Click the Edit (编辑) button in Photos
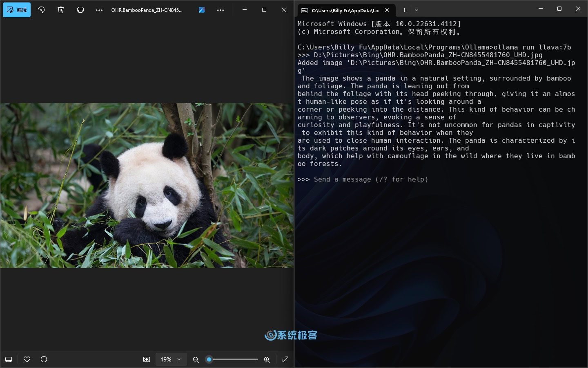Image resolution: width=588 pixels, height=368 pixels. (17, 10)
